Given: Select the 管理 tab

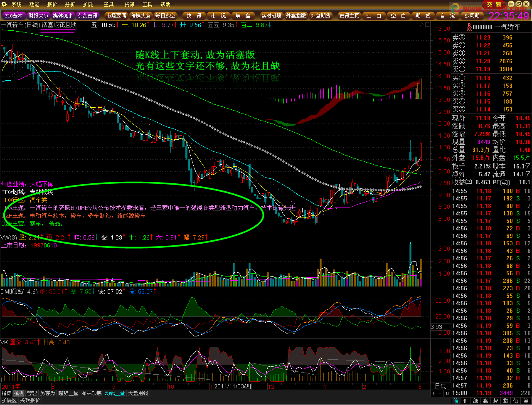Looking at the screenshot, I should coord(32,393).
